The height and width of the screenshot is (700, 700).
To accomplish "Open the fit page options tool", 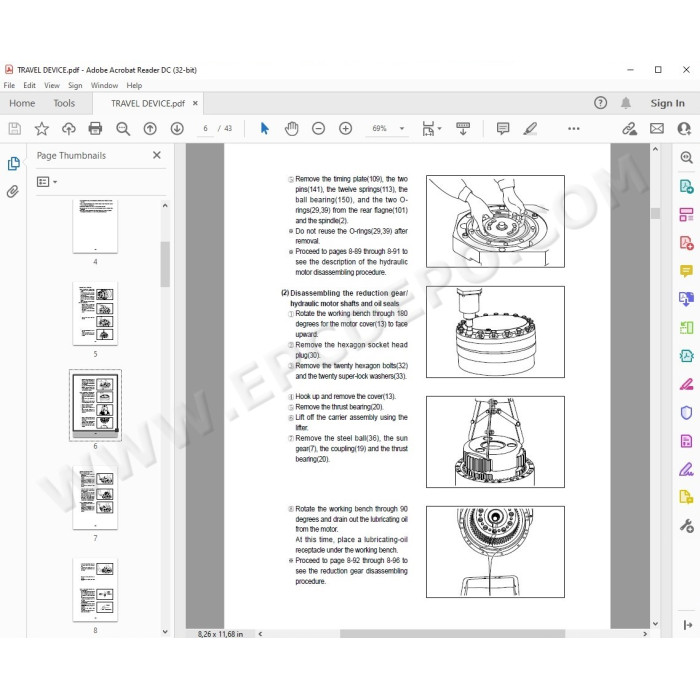I will [x=431, y=129].
